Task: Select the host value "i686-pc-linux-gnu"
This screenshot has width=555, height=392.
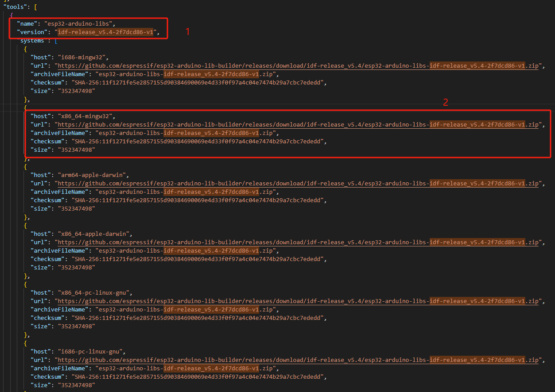Action: (88, 351)
